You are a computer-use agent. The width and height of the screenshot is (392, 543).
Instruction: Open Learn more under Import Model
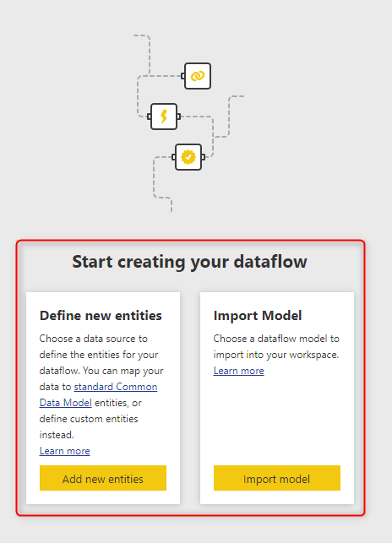239,371
